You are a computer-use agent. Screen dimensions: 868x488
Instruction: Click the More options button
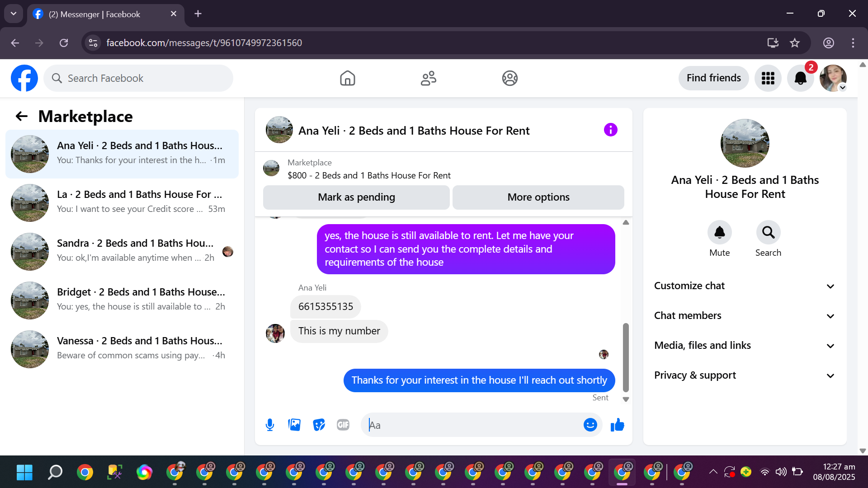pyautogui.click(x=538, y=197)
